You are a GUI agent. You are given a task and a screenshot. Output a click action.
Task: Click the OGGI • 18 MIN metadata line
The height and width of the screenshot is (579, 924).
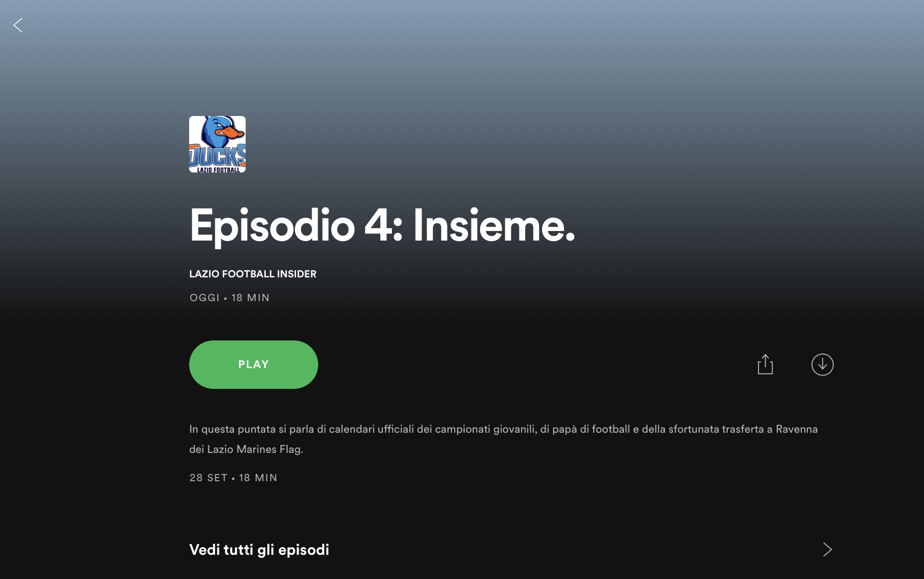229,298
